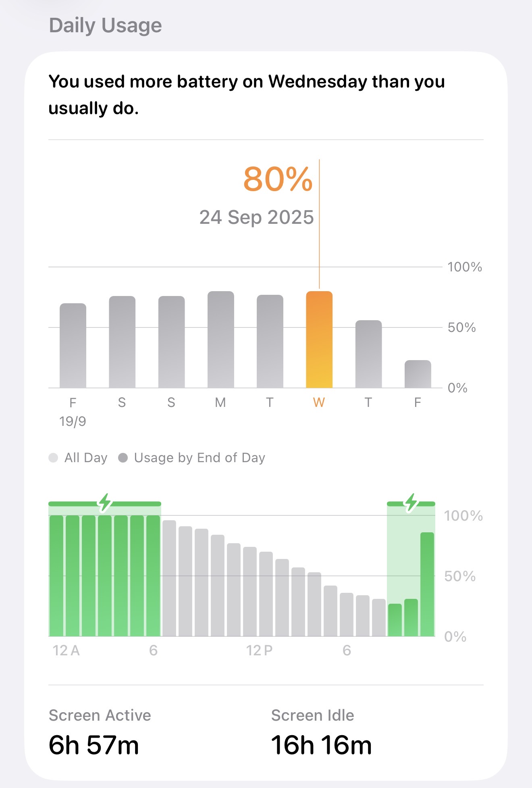Tap the 24 Sep 2025 date label
The width and height of the screenshot is (532, 788).
[256, 217]
